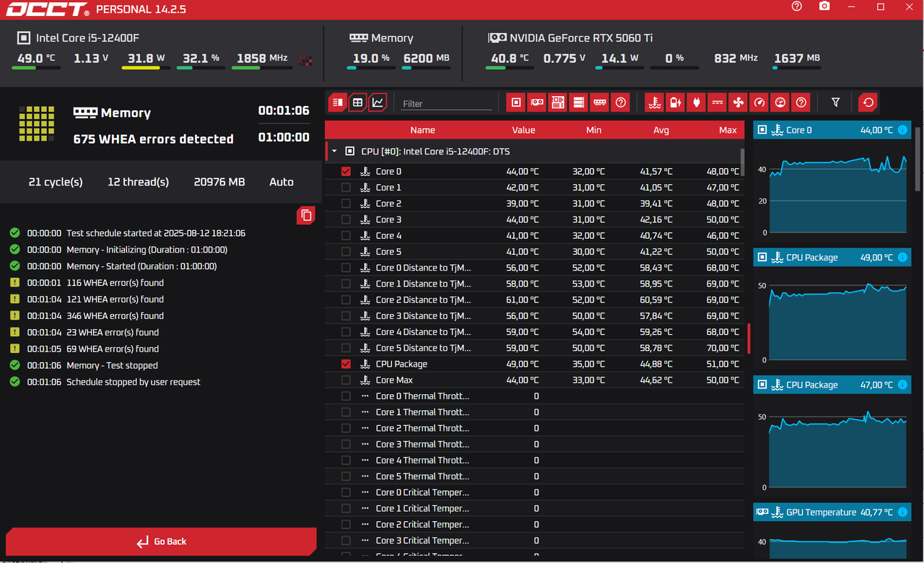Click the funnel filter icon
This screenshot has height=563, width=924.
pyautogui.click(x=835, y=102)
